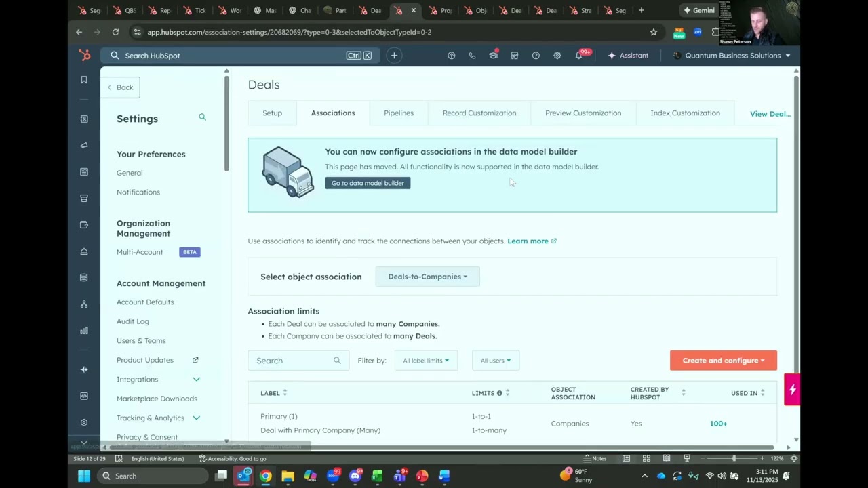868x488 pixels.
Task: Open the Preview Customization tab
Action: coord(583,113)
